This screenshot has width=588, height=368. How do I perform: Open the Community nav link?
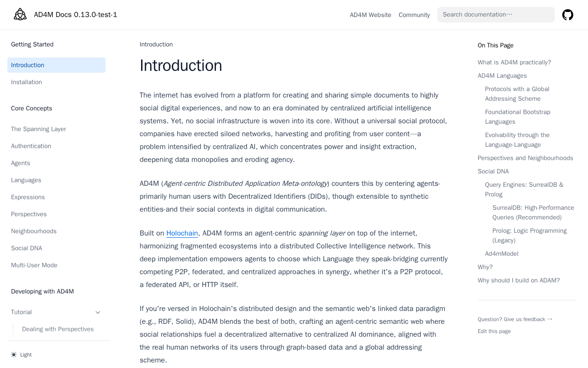coord(414,15)
